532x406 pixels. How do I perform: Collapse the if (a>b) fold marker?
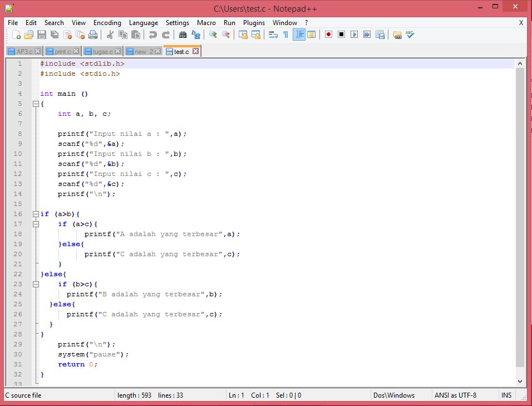(x=35, y=214)
